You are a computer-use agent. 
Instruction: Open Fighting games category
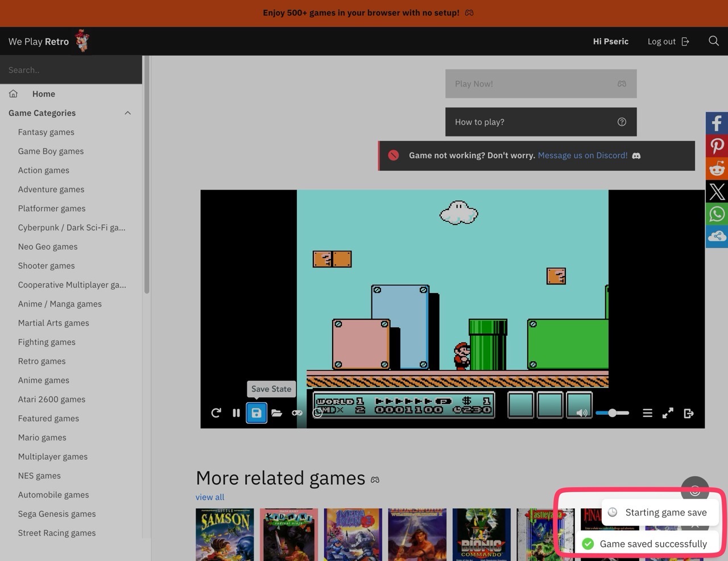[x=47, y=342]
